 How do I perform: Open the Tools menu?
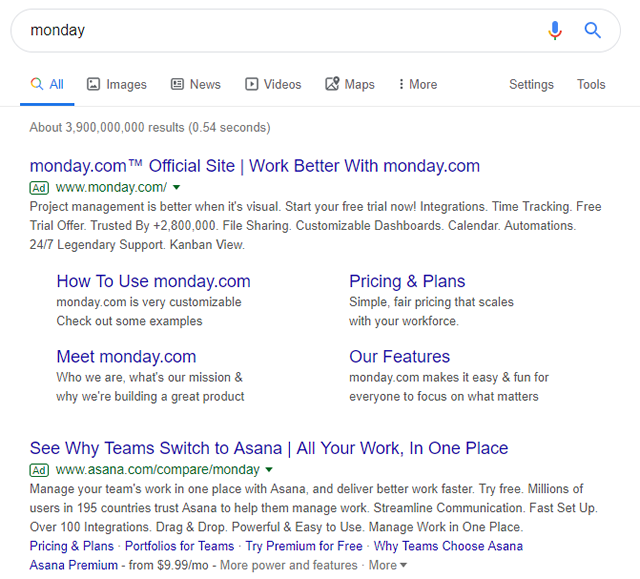point(591,85)
